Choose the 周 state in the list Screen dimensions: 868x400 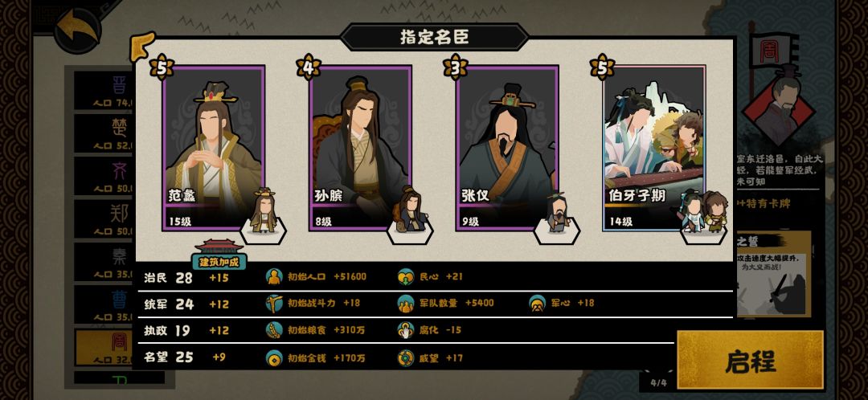[105, 348]
